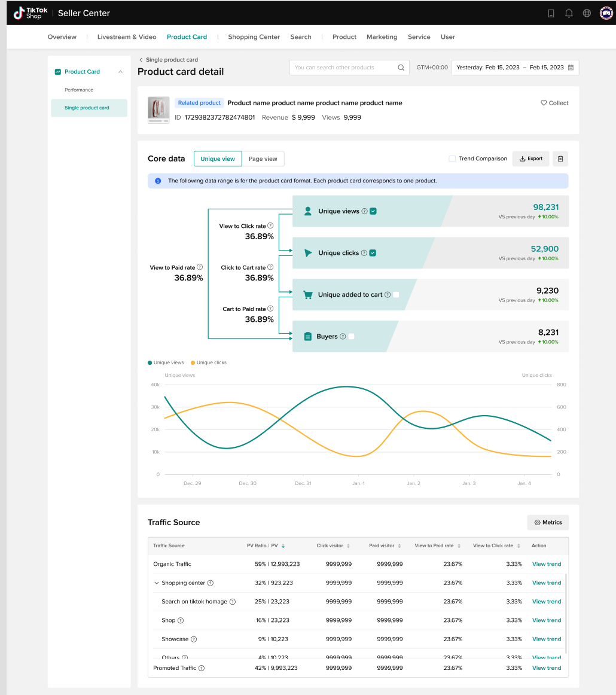Click help icon beside View to Paid rate
Viewport: 616px width, 695px height.
pos(200,267)
